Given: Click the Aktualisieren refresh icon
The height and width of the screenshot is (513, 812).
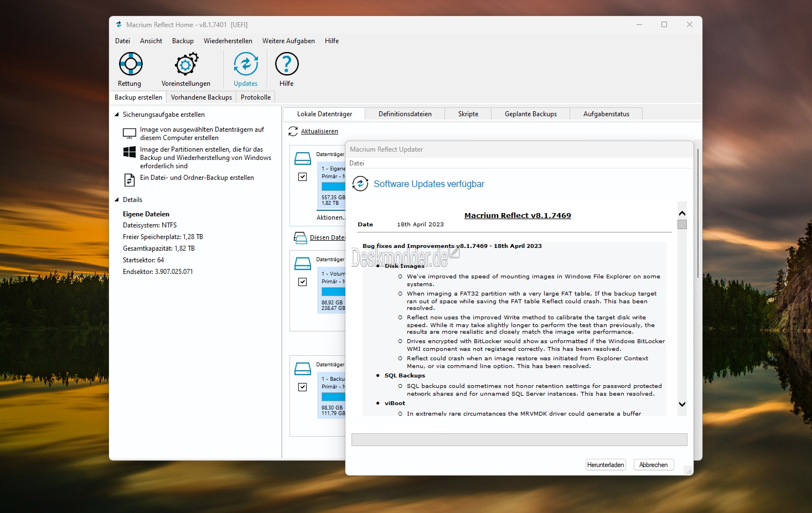Looking at the screenshot, I should pos(293,131).
